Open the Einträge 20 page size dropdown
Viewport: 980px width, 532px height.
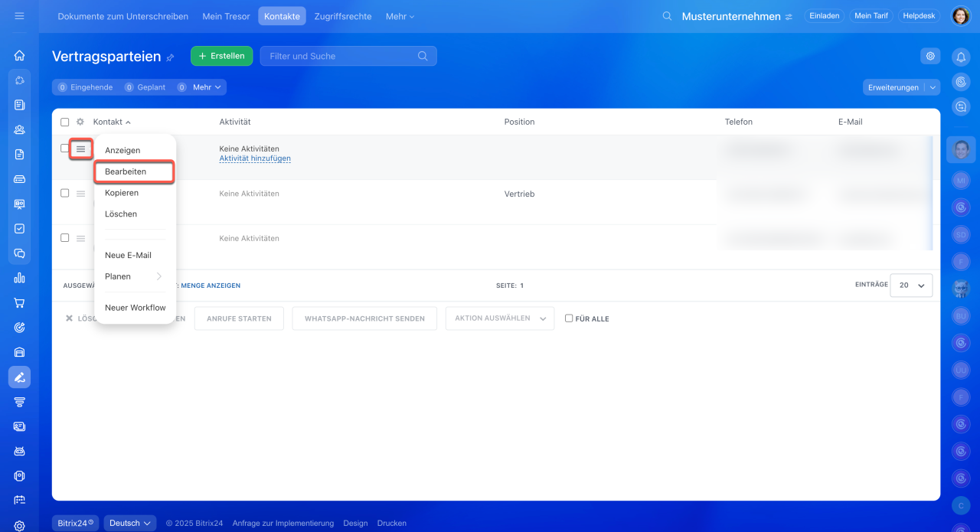pyautogui.click(x=911, y=285)
